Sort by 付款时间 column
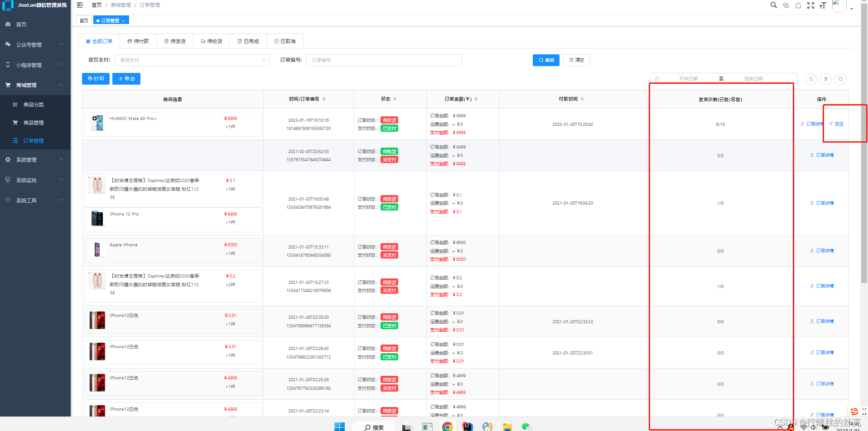Image resolution: width=868 pixels, height=431 pixels. 582,99
